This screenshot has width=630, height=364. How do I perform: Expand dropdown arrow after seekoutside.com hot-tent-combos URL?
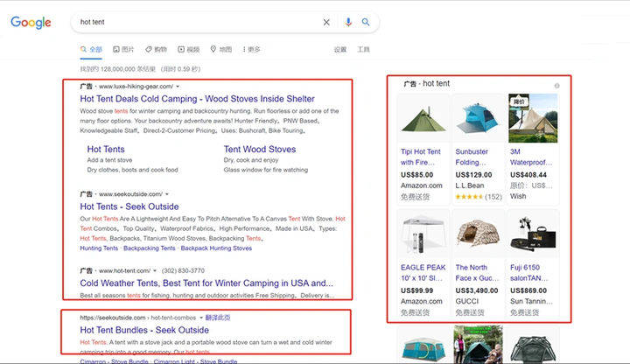pyautogui.click(x=201, y=318)
